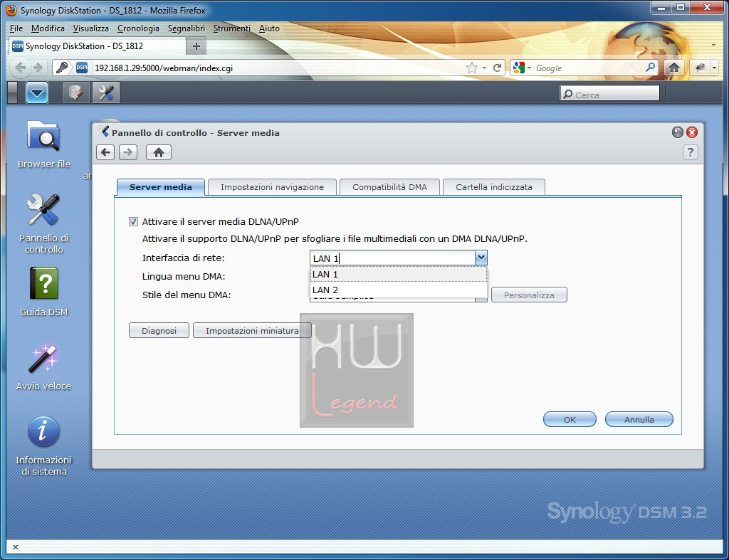Switch to the Server media tab
Viewport: 729px width, 560px height.
(x=160, y=187)
